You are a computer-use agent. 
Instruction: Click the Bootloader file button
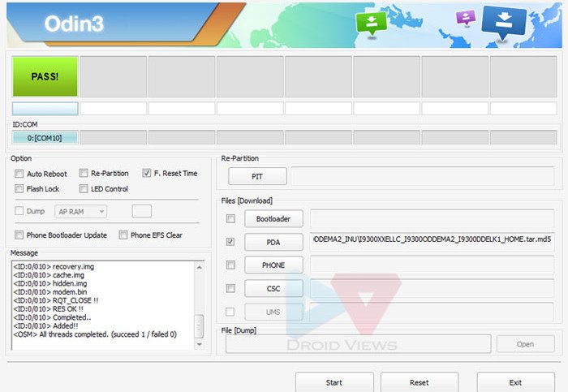point(273,219)
